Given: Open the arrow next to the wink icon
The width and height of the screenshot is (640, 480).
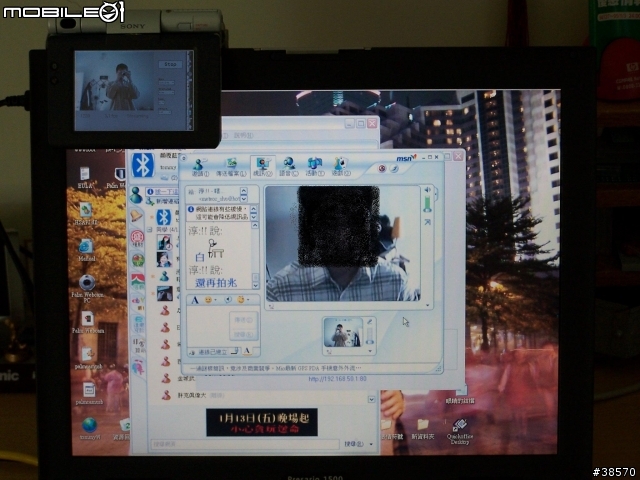Looking at the screenshot, I should [x=248, y=300].
